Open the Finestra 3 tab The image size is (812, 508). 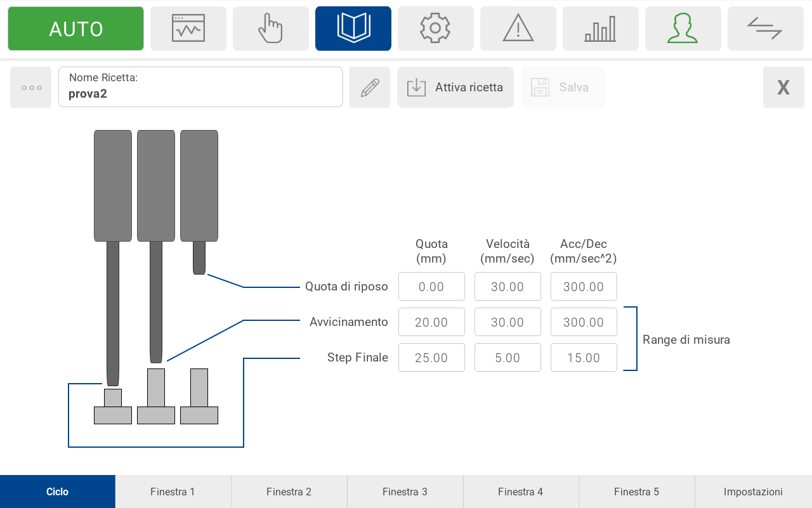click(405, 492)
